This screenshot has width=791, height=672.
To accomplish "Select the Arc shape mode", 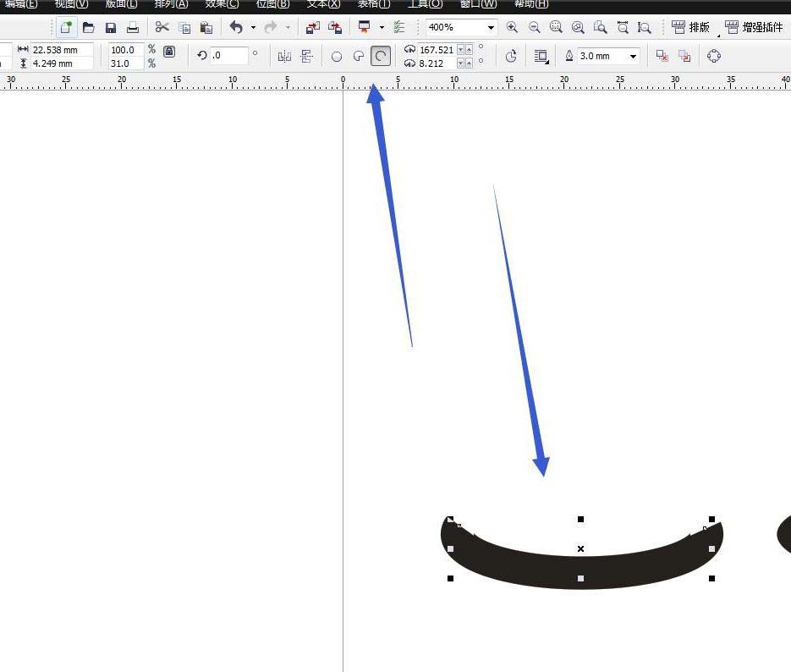I will coord(381,57).
